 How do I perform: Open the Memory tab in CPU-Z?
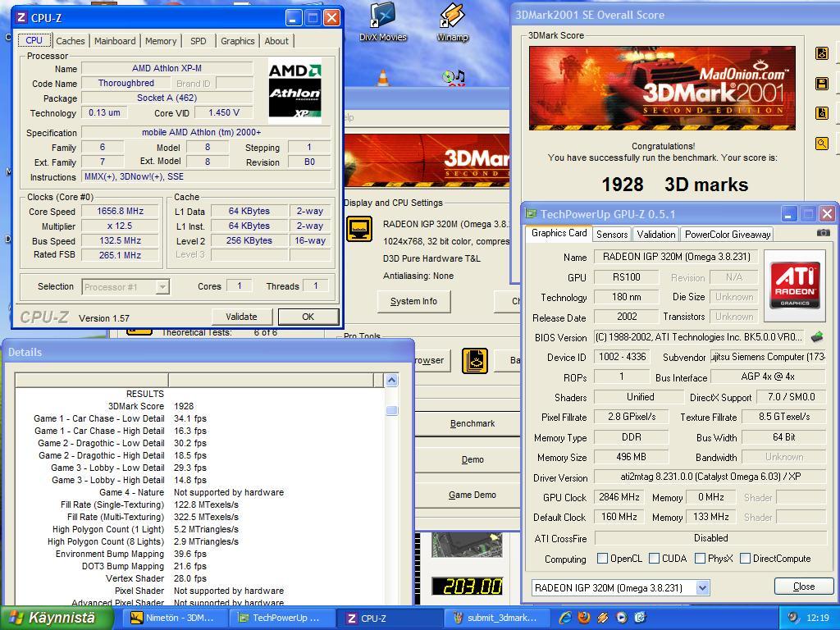[x=161, y=41]
